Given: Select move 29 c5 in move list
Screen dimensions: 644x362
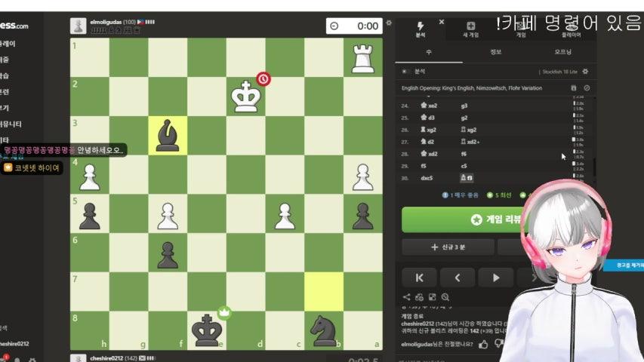Looking at the screenshot, I should pyautogui.click(x=464, y=166).
